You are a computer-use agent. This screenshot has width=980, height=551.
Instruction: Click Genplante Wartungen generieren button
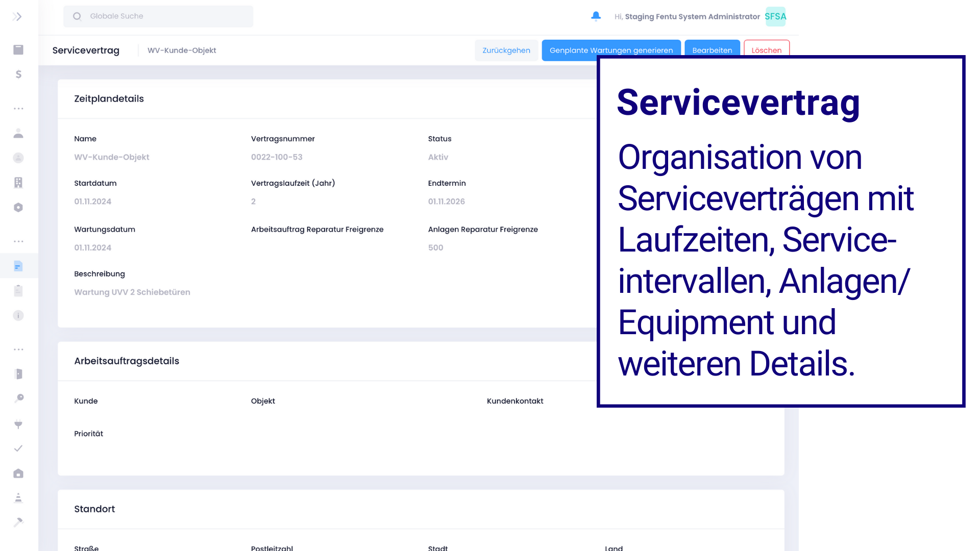(x=611, y=51)
